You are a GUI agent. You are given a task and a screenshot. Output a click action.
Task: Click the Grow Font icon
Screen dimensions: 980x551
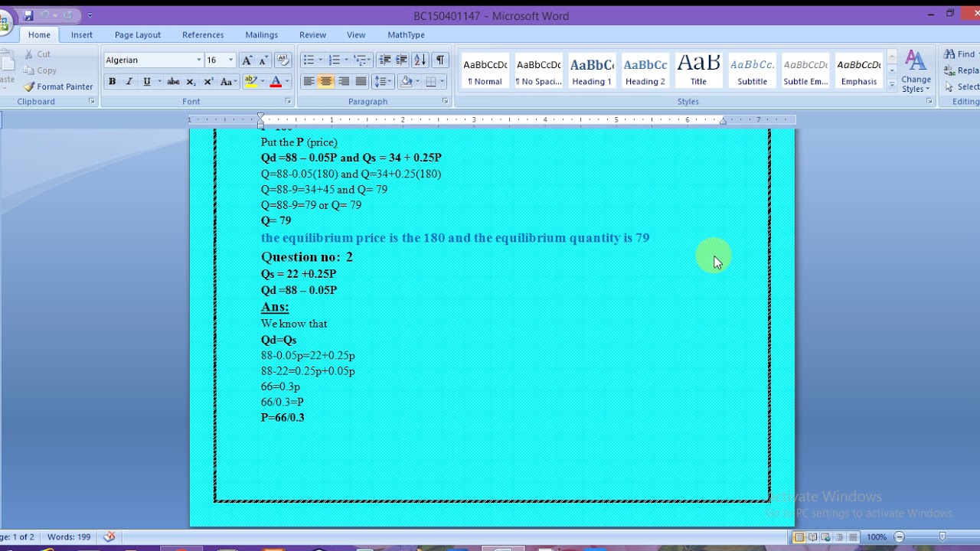[x=247, y=60]
